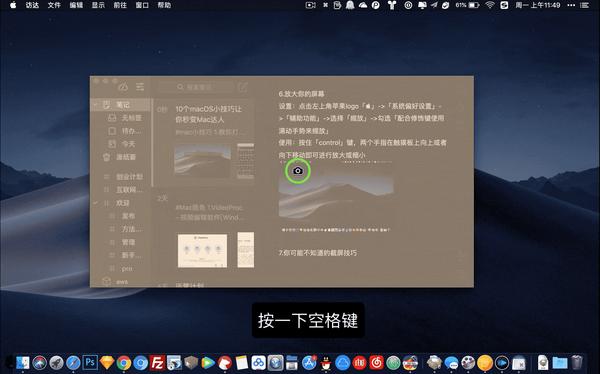Click the cloud icon in menu bar
600x374 pixels.
tap(363, 5)
